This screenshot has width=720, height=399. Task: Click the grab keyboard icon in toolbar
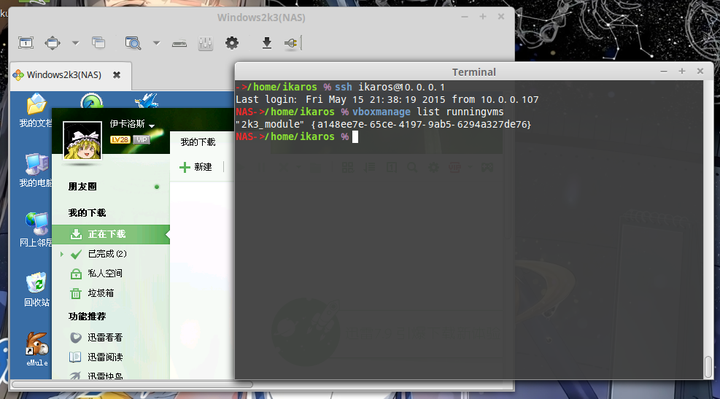(x=179, y=44)
